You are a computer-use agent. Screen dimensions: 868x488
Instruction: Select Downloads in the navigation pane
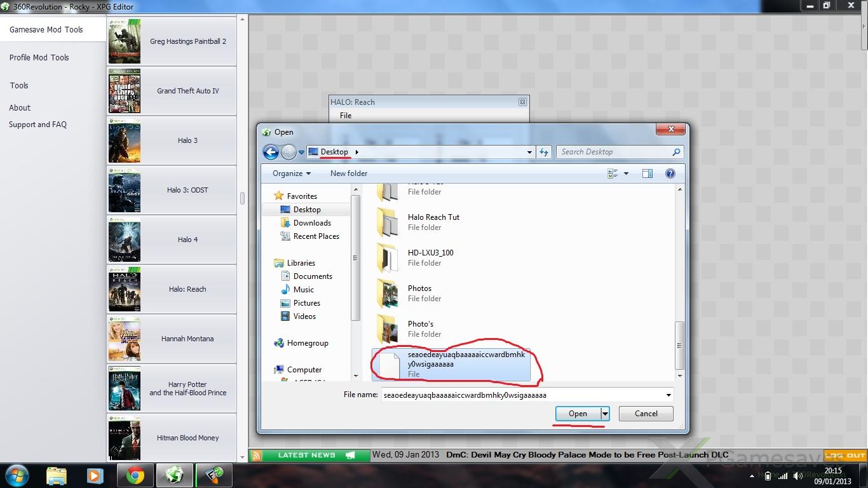pos(312,223)
